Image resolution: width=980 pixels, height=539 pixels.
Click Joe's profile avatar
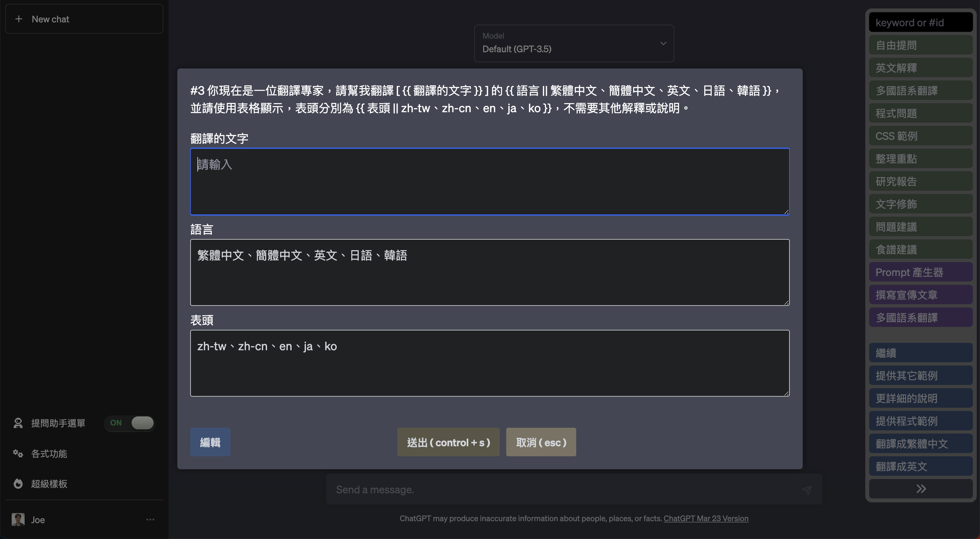[18, 519]
